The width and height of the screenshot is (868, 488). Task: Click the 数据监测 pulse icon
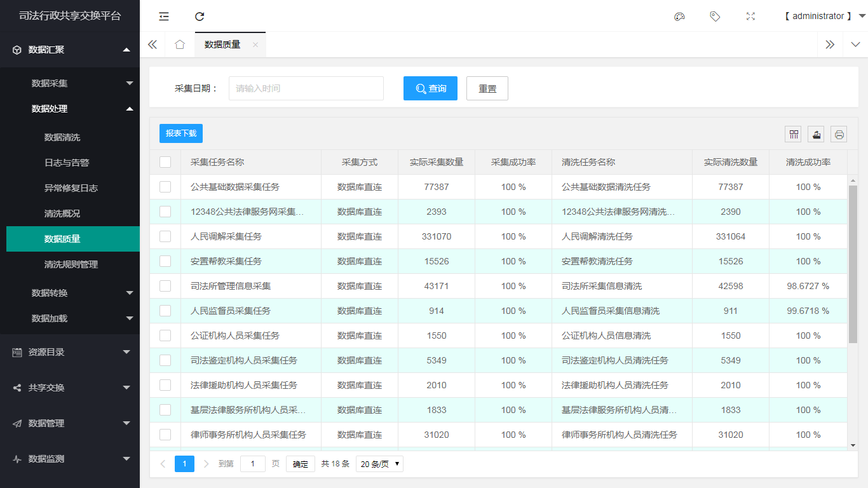(x=17, y=459)
